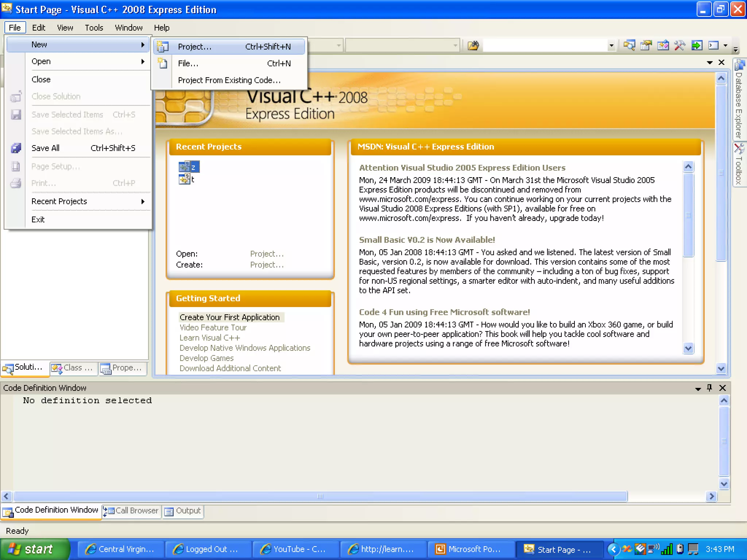Screen dimensions: 747x560
Task: Open the Tools menu
Action: (x=94, y=28)
